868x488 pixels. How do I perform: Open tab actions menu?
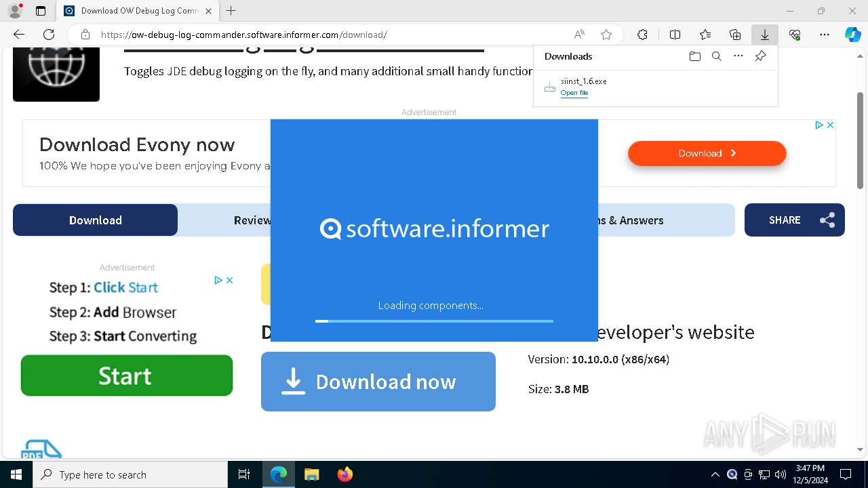pos(41,11)
